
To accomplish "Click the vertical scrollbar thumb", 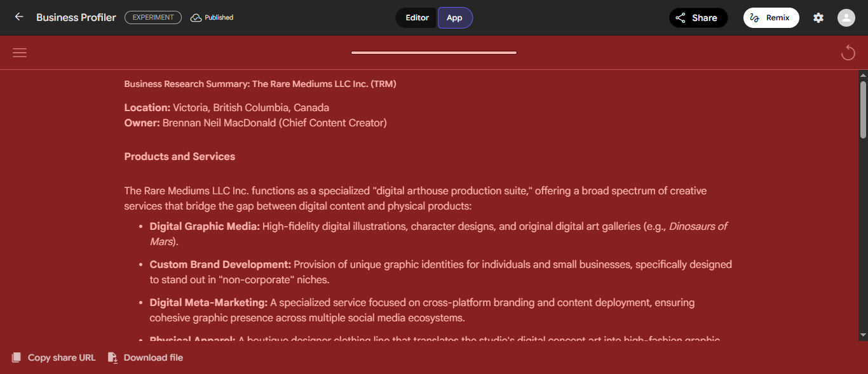I will coord(863,109).
